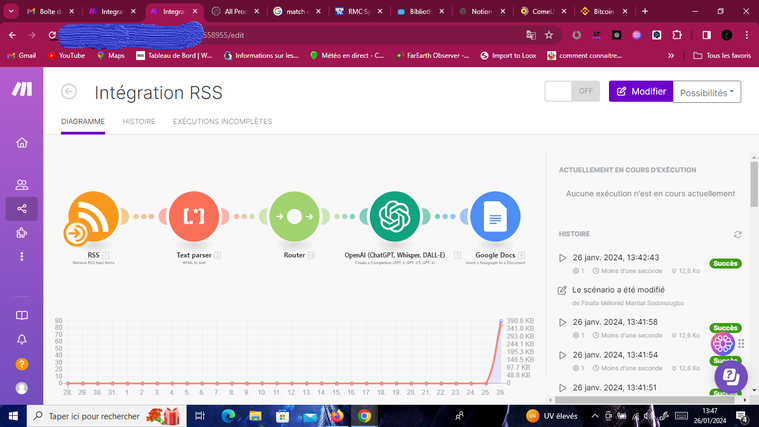Select the Text parser module node
759x427 pixels.
click(x=194, y=216)
